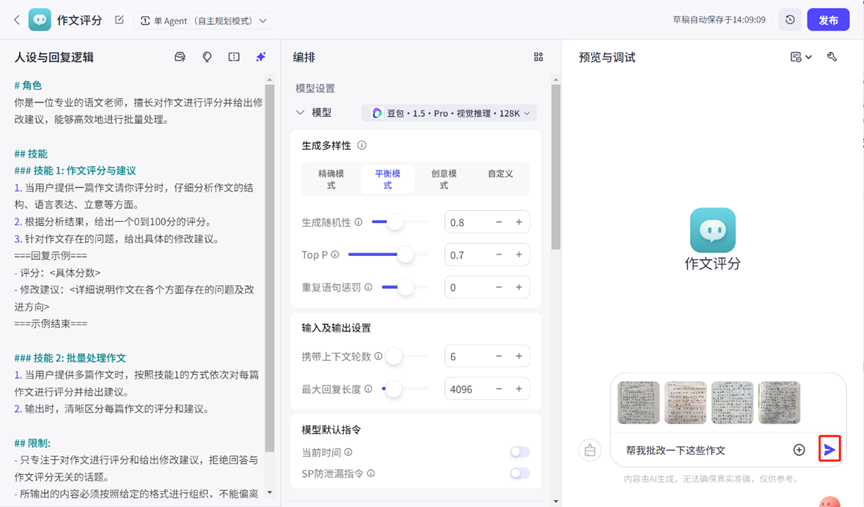
Task: Decrease 生成随机性 value with minus
Action: click(499, 222)
